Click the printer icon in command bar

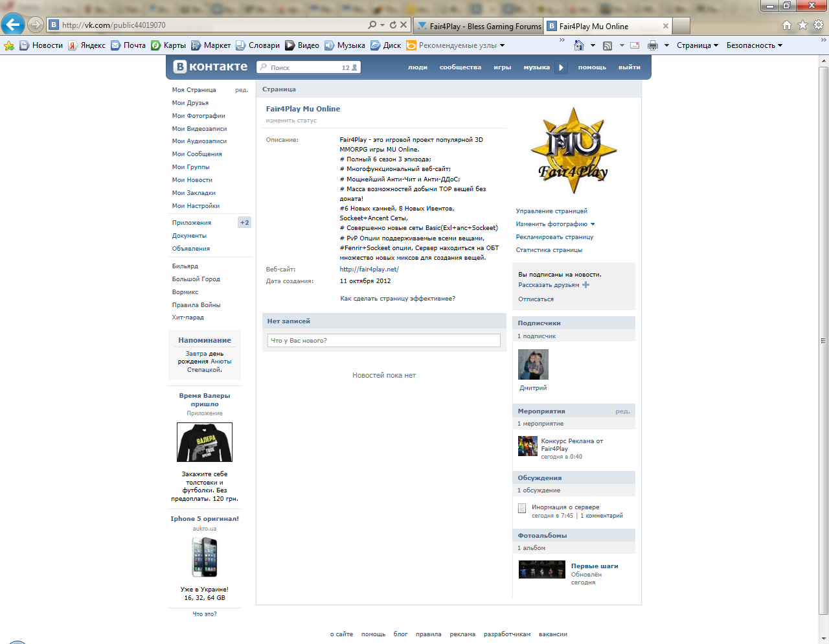tap(653, 45)
